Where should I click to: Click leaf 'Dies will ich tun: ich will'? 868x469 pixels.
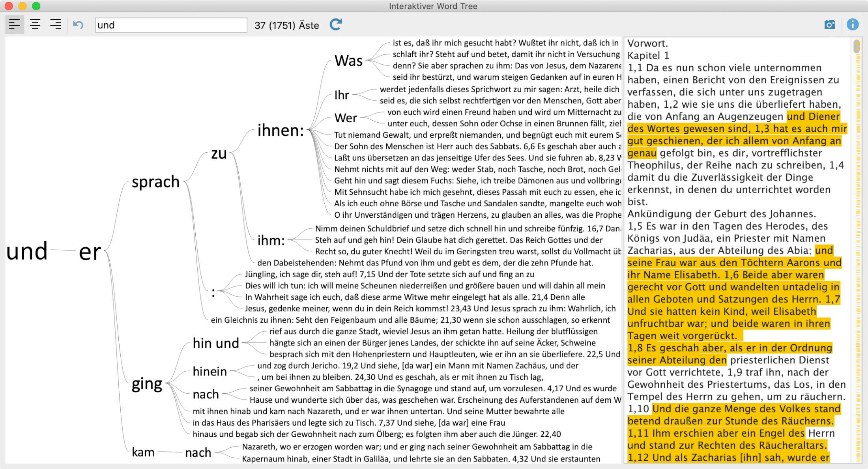(425, 286)
